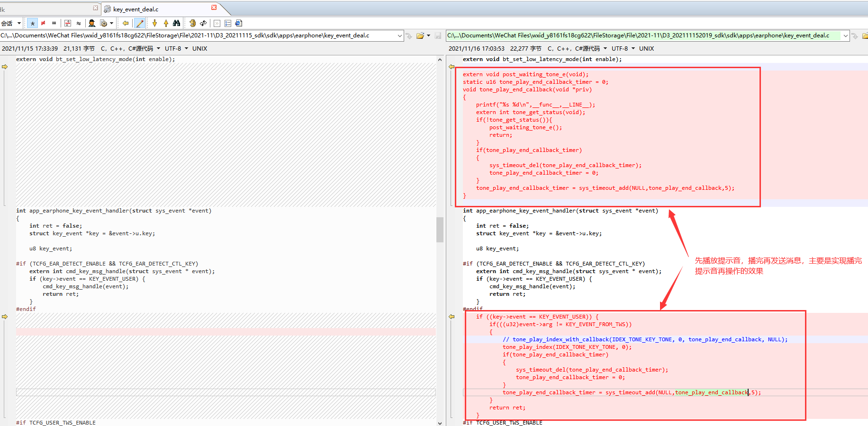Image resolution: width=868 pixels, height=426 pixels.
Task: Click the binoculars find icon
Action: 177,23
